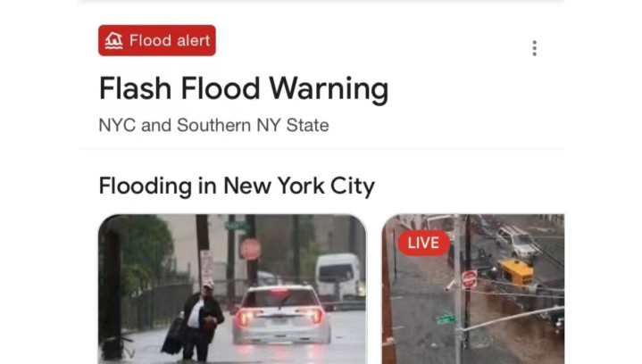Click the metal traffic pole in live video

(457, 289)
